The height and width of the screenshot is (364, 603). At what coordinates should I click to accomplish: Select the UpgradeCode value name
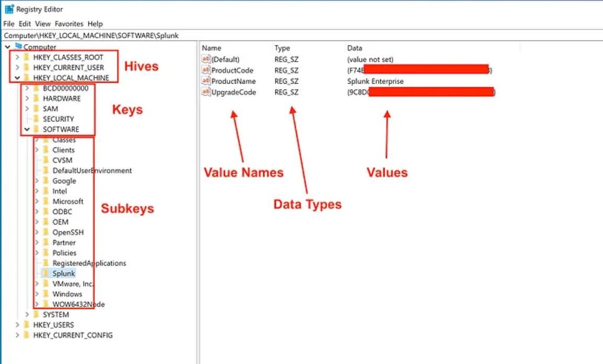point(233,92)
